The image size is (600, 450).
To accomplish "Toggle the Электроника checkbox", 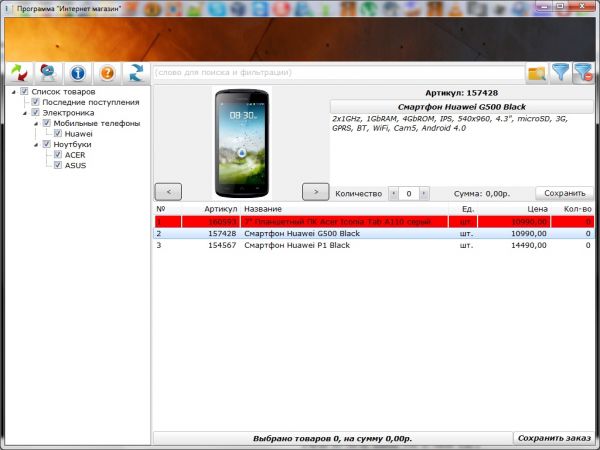I will pyautogui.click(x=35, y=112).
